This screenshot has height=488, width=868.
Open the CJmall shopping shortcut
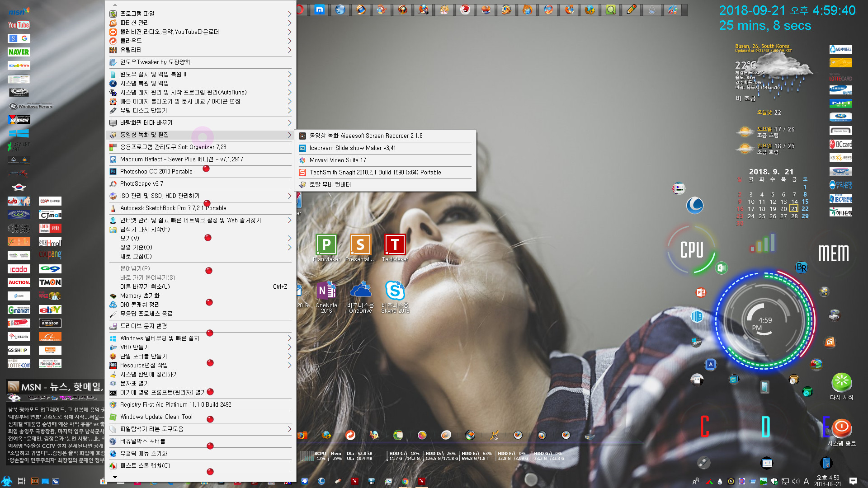pyautogui.click(x=50, y=215)
